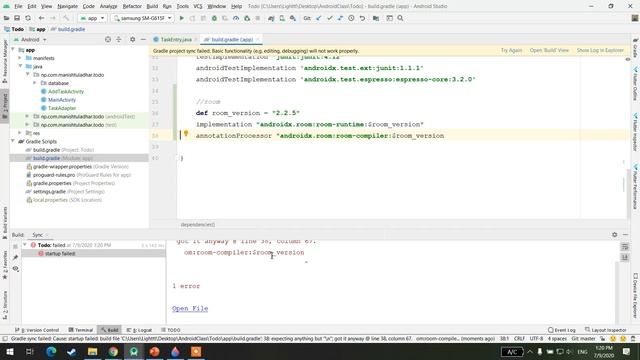The width and height of the screenshot is (640, 360).
Task: Click the yellow lightbulb intention icon
Action: point(186,133)
